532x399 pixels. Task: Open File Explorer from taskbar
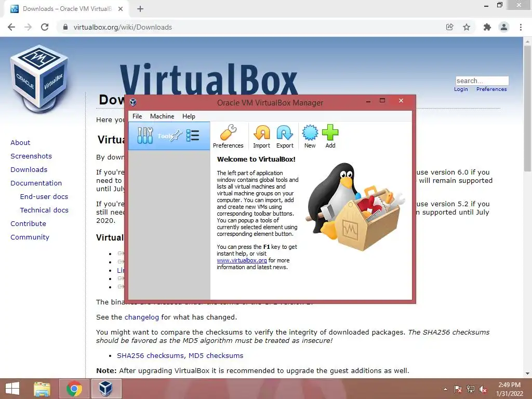click(x=42, y=389)
